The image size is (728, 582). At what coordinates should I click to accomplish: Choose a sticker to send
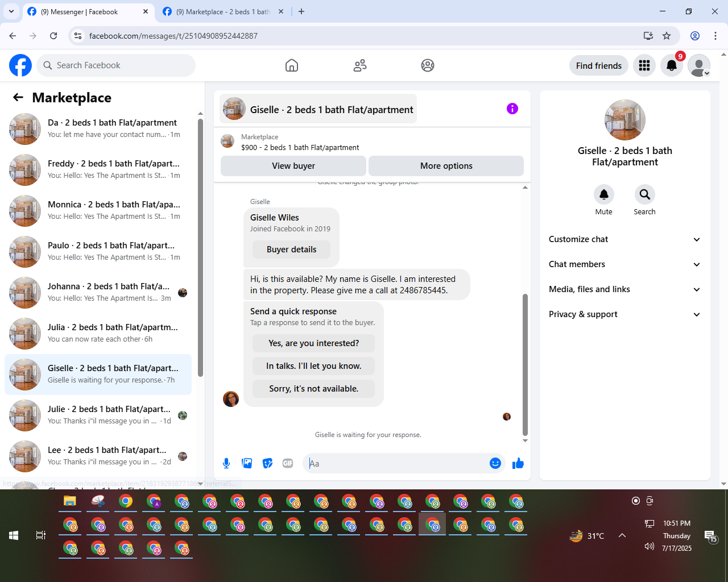pyautogui.click(x=267, y=463)
